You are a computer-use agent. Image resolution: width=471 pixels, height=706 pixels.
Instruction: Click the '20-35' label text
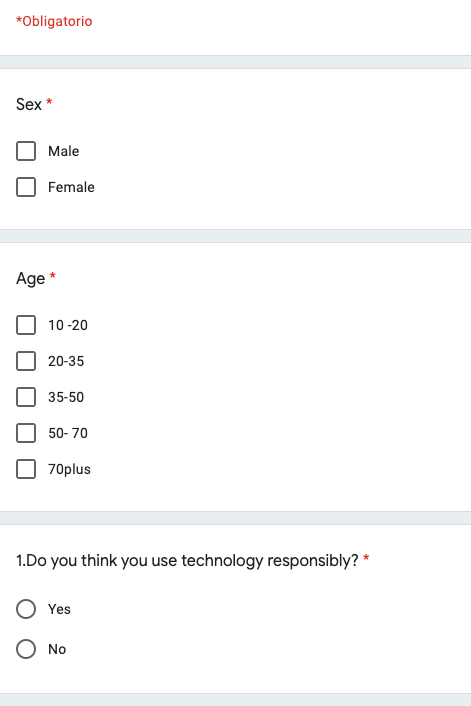click(66, 361)
